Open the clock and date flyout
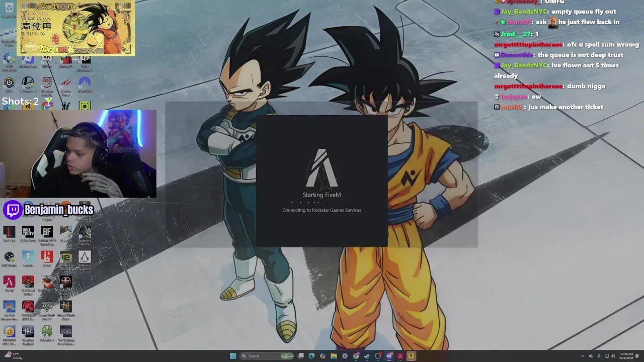644x362 pixels. click(627, 356)
